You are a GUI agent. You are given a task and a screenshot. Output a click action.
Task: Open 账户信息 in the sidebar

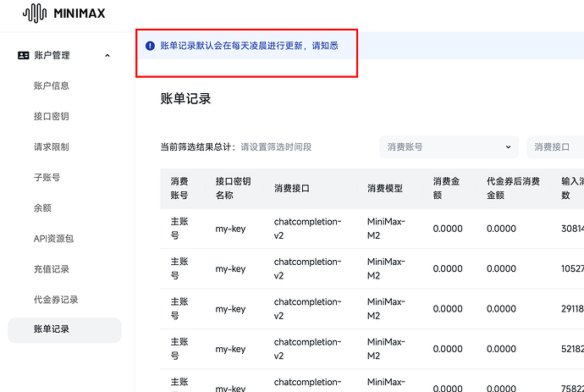click(52, 86)
